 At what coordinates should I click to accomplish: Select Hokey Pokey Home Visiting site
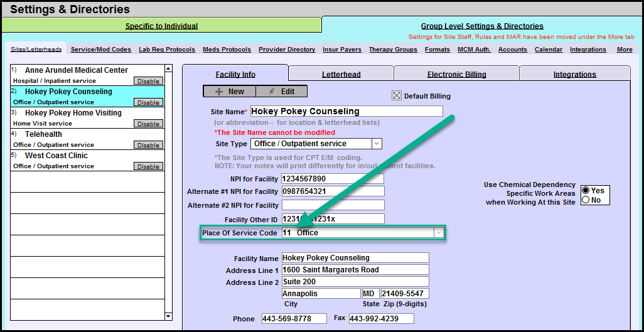73,113
